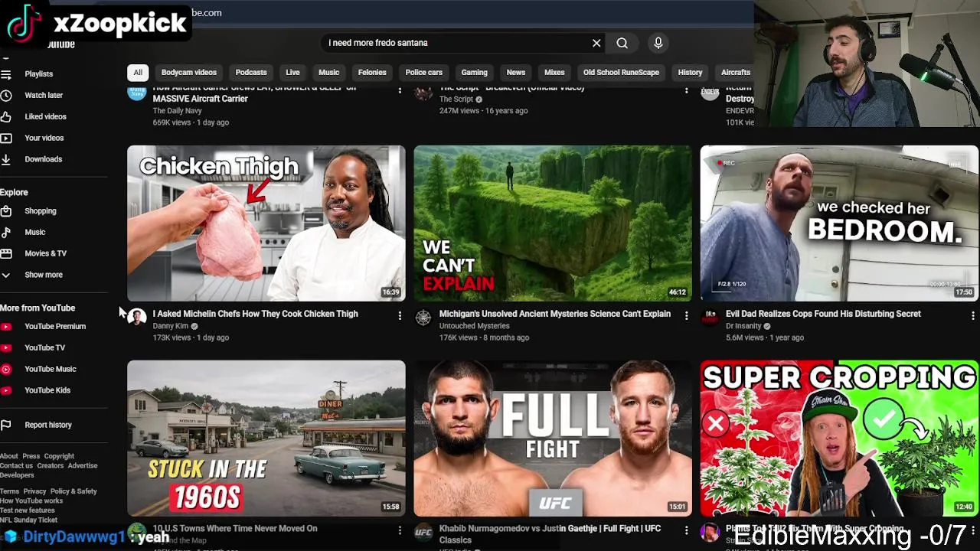Open Movies & TV icon

point(5,253)
